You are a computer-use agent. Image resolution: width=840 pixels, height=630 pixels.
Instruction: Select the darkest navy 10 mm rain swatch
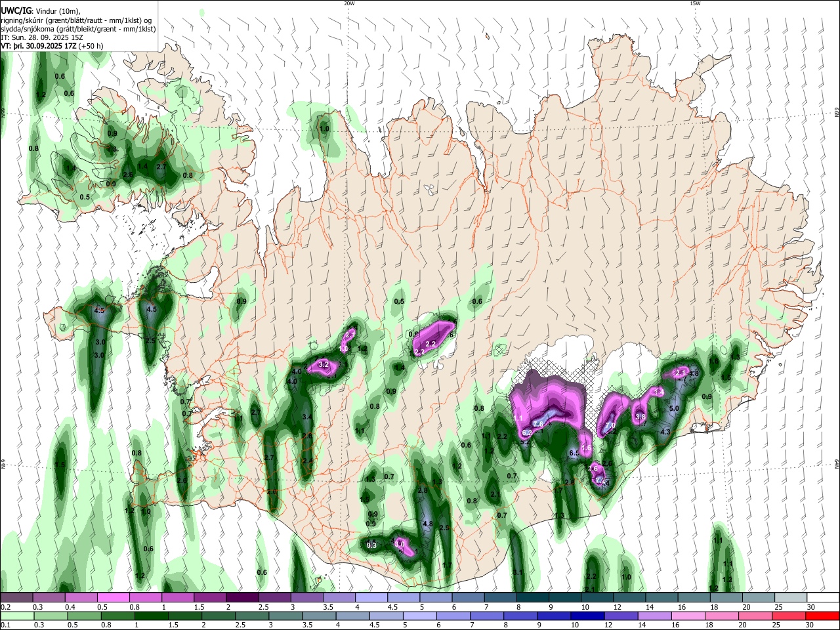click(x=586, y=616)
